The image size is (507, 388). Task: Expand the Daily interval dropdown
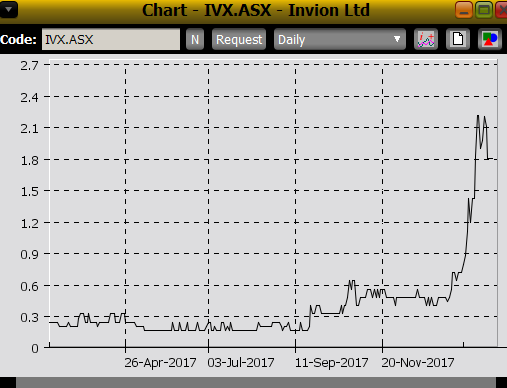coord(340,40)
